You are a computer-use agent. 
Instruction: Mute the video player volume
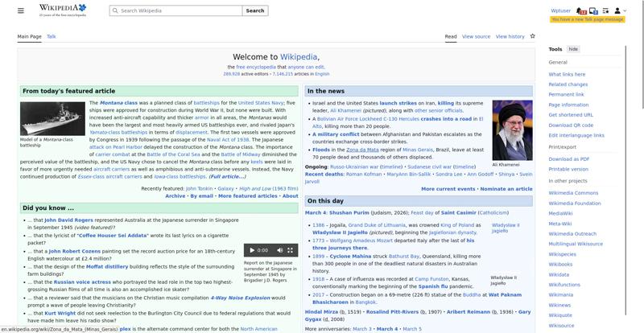tap(279, 250)
